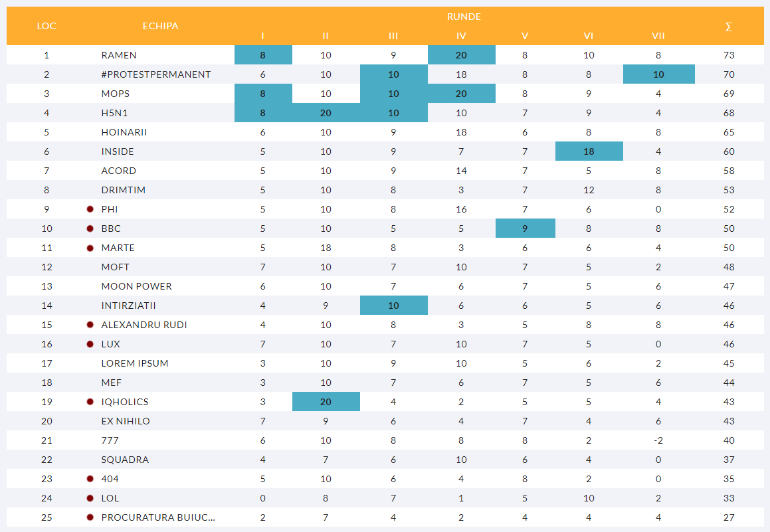770x532 pixels.
Task: Click H5N1's highlighted round II score 20
Action: (x=326, y=113)
